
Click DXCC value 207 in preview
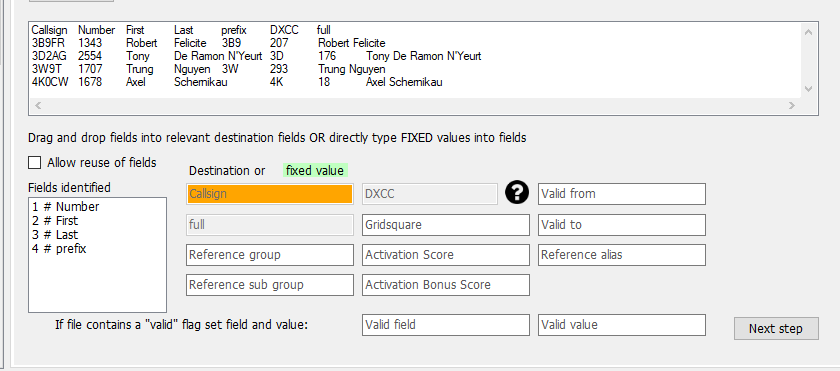[x=279, y=43]
